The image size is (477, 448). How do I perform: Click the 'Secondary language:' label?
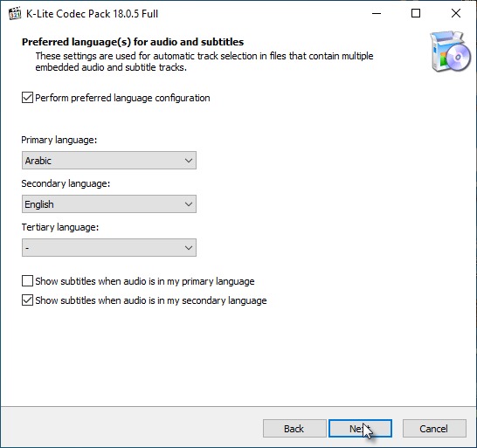[66, 183]
